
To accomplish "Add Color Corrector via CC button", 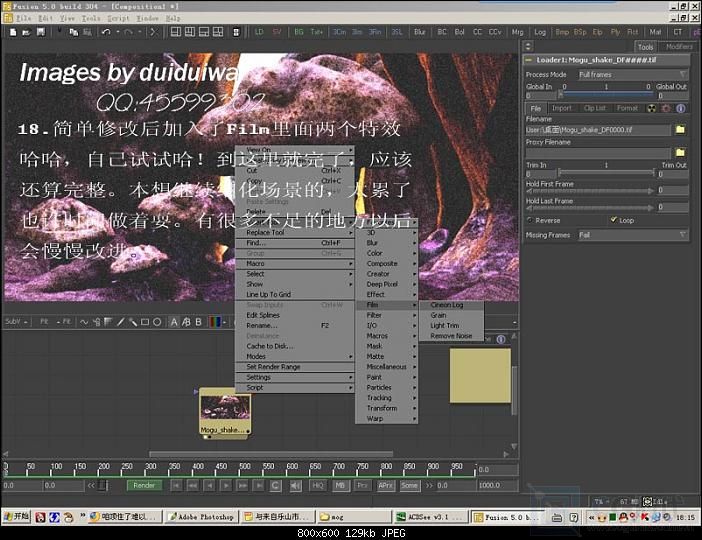I will click(477, 32).
